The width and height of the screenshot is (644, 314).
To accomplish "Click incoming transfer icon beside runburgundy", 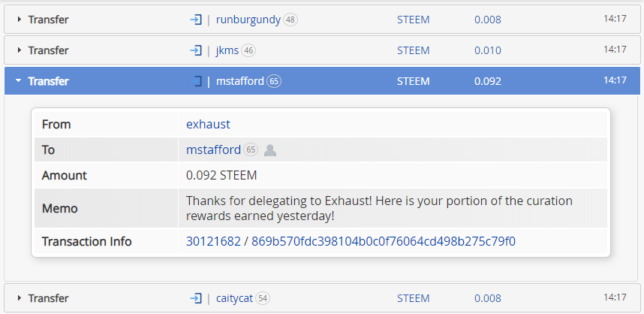I will click(196, 20).
